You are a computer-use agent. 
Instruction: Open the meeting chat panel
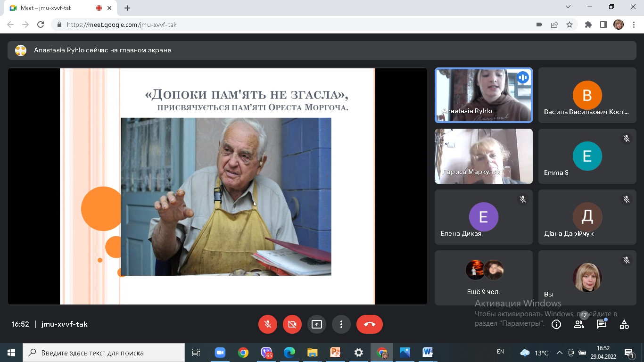point(601,324)
